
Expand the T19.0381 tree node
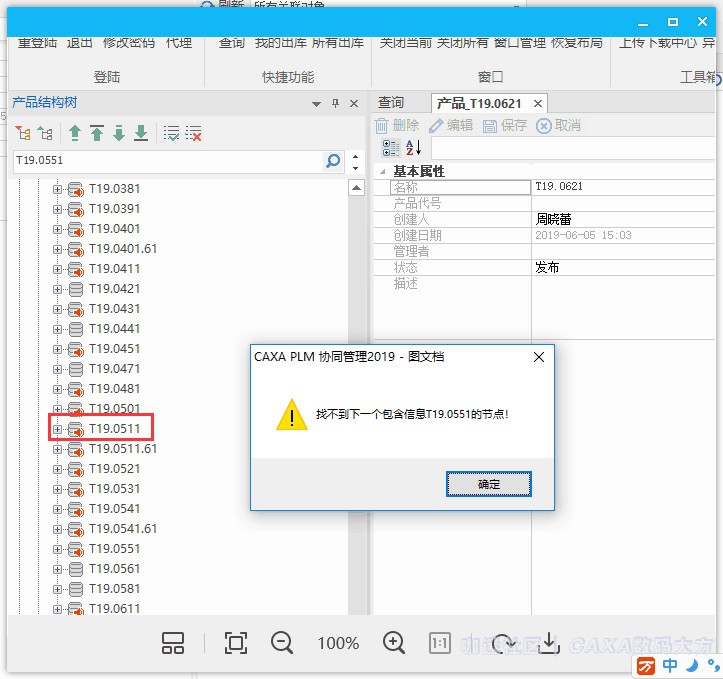pyautogui.click(x=57, y=189)
